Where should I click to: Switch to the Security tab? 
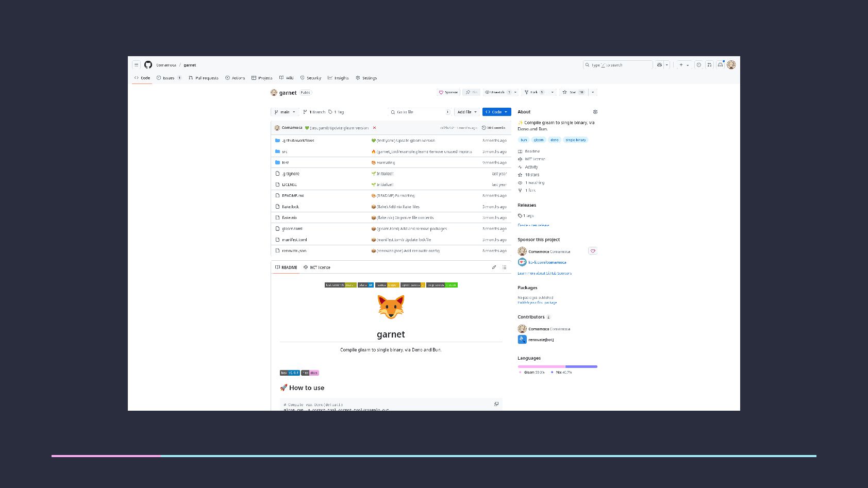(311, 78)
